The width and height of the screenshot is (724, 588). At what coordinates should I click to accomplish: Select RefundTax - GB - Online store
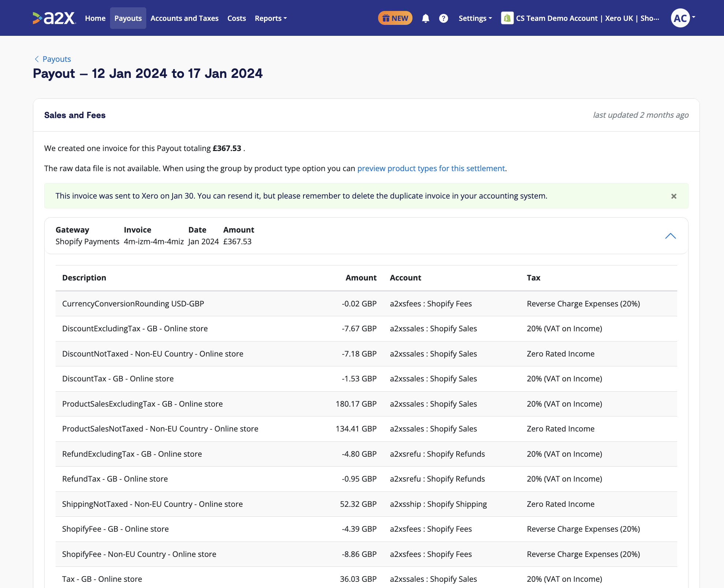tap(366, 479)
